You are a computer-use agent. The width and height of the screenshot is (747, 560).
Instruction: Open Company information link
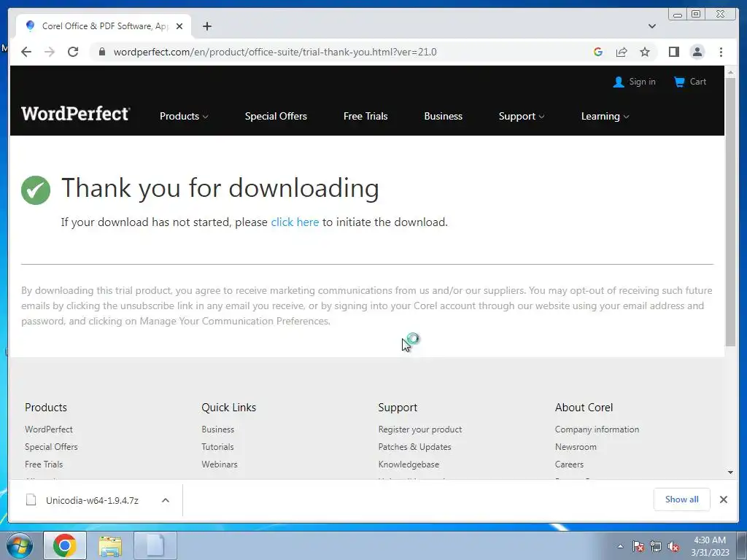tap(597, 429)
